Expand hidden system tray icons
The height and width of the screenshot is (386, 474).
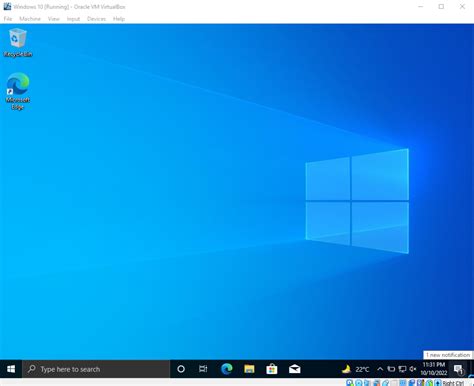[x=380, y=369]
